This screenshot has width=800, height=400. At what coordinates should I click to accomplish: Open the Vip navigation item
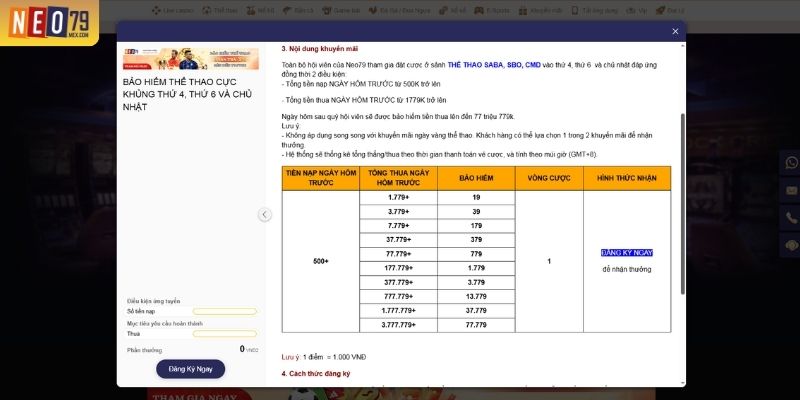click(x=637, y=10)
